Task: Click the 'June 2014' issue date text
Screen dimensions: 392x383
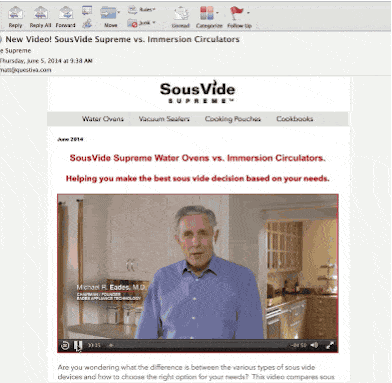Action: (x=70, y=139)
